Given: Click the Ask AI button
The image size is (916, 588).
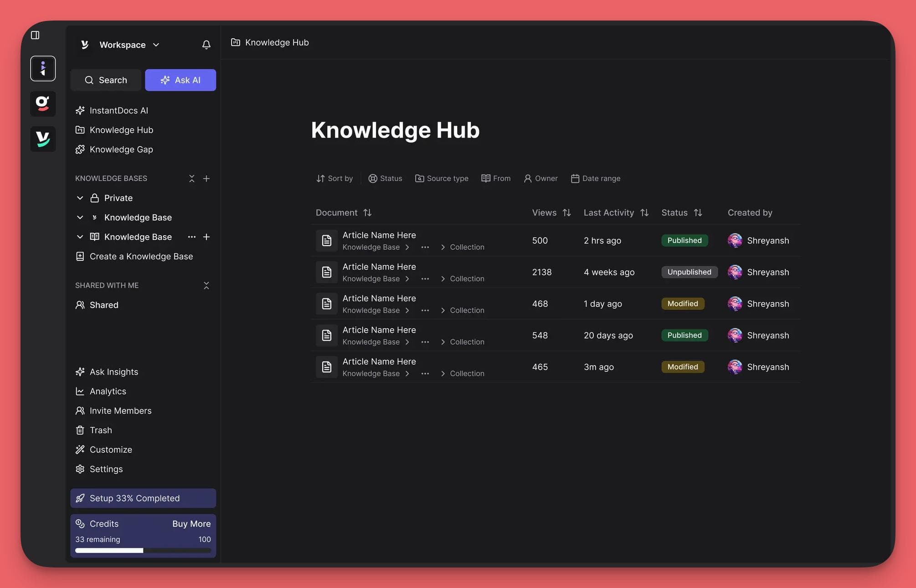Looking at the screenshot, I should [180, 80].
